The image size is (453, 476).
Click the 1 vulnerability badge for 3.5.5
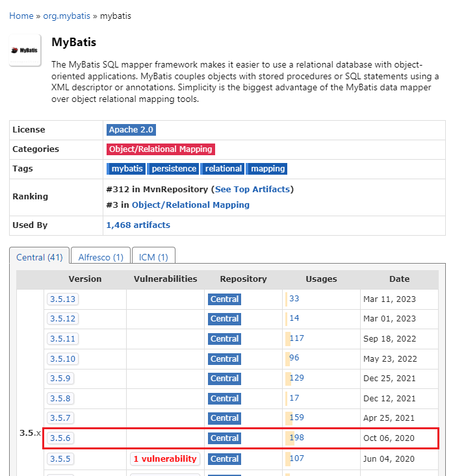[x=165, y=458]
